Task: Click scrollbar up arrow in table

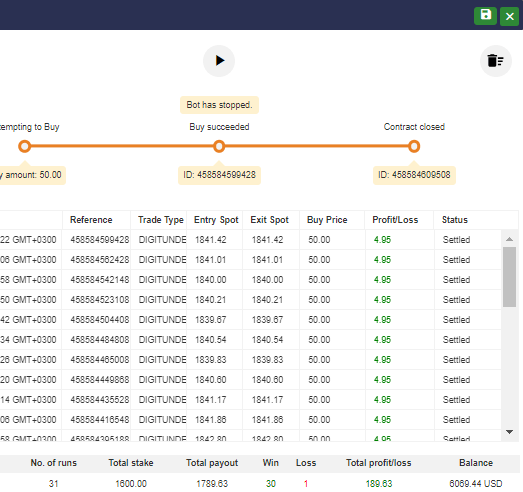Action: tap(509, 239)
